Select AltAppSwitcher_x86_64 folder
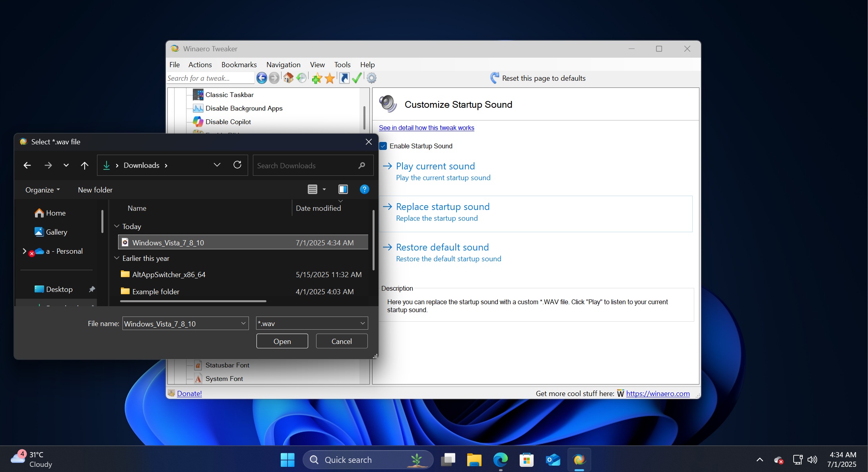This screenshot has height=472, width=868. 243,274
